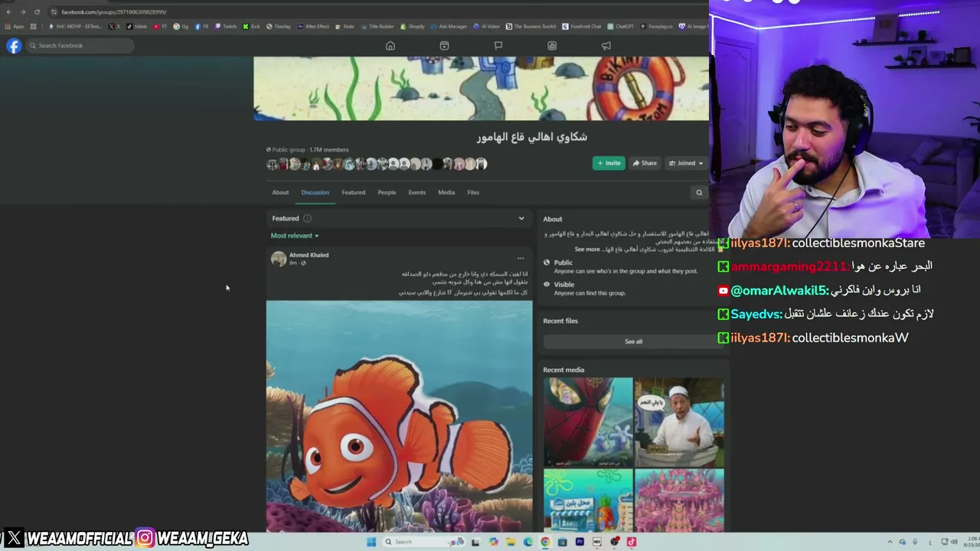Click the green Invite button
This screenshot has height=551, width=980.
[x=609, y=163]
